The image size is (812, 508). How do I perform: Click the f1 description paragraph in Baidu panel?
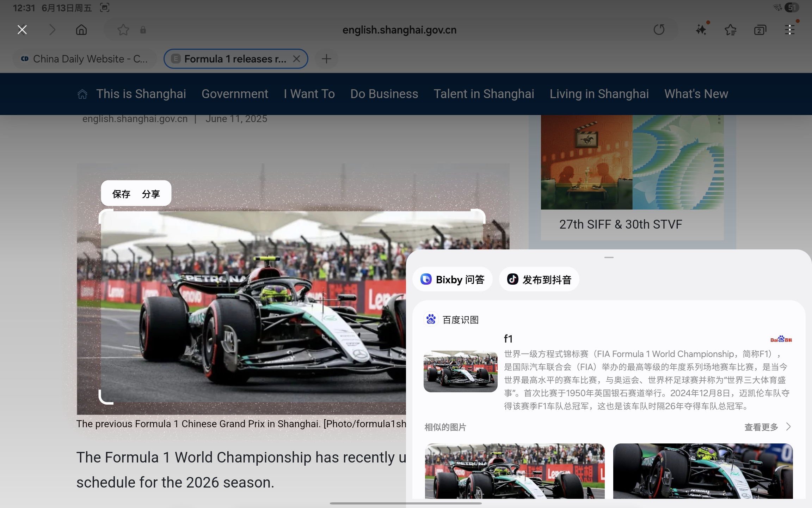(x=647, y=380)
